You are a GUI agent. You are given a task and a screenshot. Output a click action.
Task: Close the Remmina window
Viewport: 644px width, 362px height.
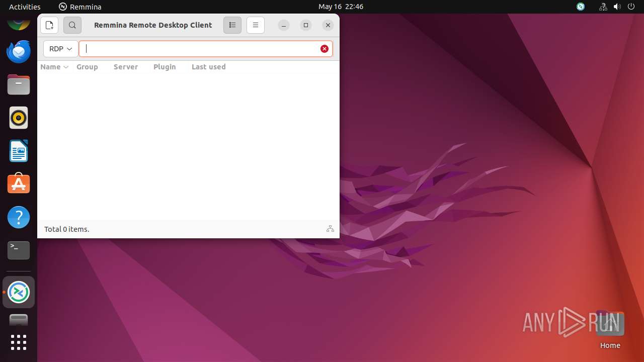coord(328,25)
